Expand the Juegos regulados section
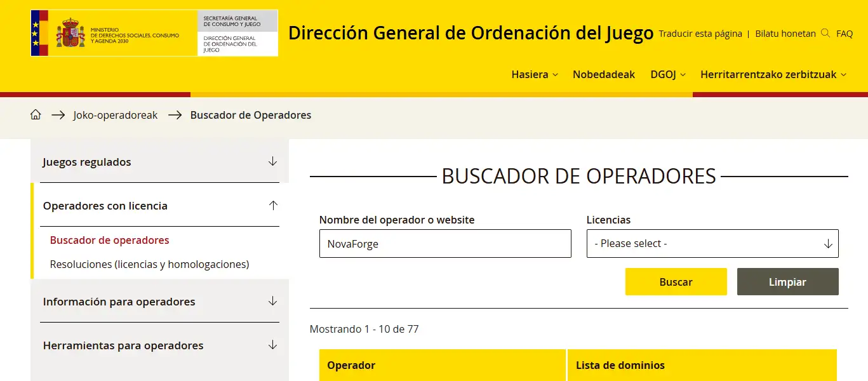The width and height of the screenshot is (868, 381). pyautogui.click(x=160, y=161)
